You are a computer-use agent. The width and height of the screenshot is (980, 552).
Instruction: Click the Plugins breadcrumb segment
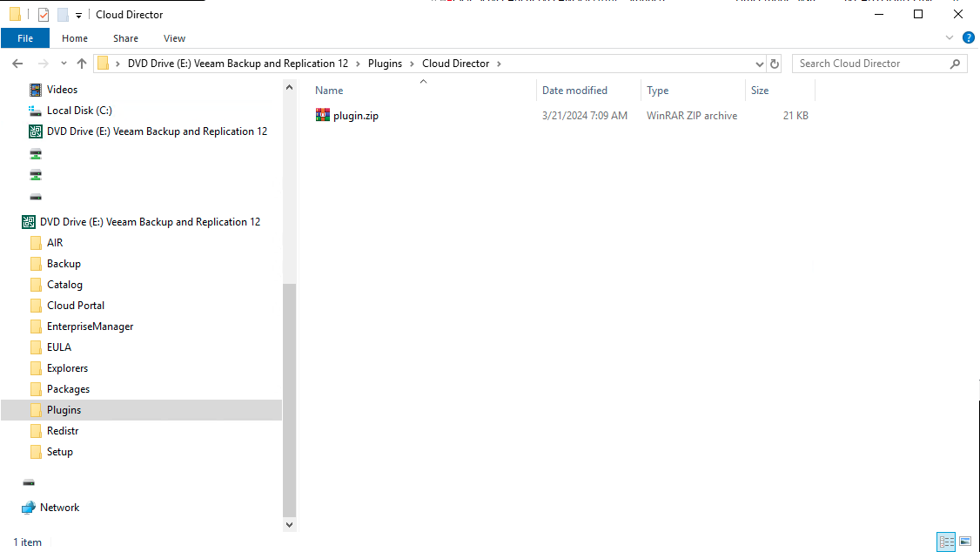click(385, 64)
